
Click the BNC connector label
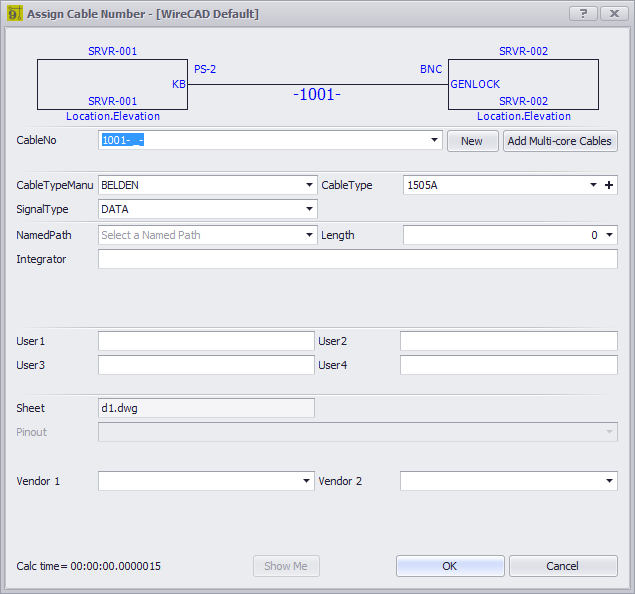click(431, 69)
